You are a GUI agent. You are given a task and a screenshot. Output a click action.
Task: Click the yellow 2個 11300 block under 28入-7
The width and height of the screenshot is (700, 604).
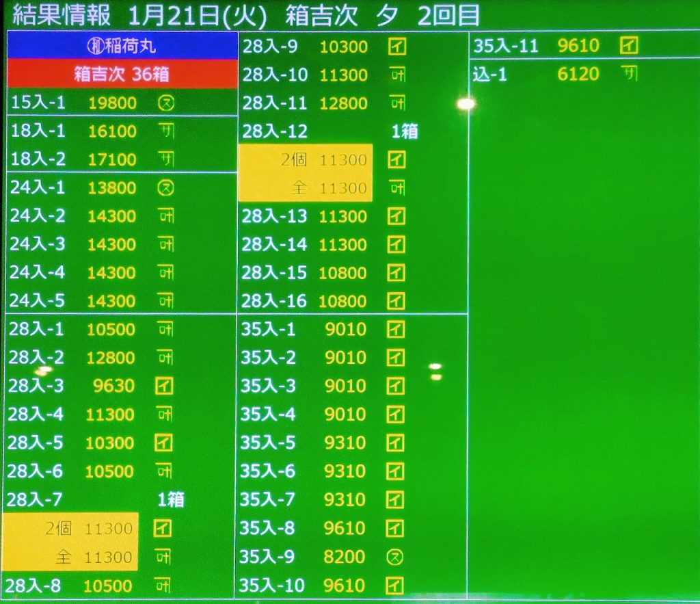tap(71, 528)
